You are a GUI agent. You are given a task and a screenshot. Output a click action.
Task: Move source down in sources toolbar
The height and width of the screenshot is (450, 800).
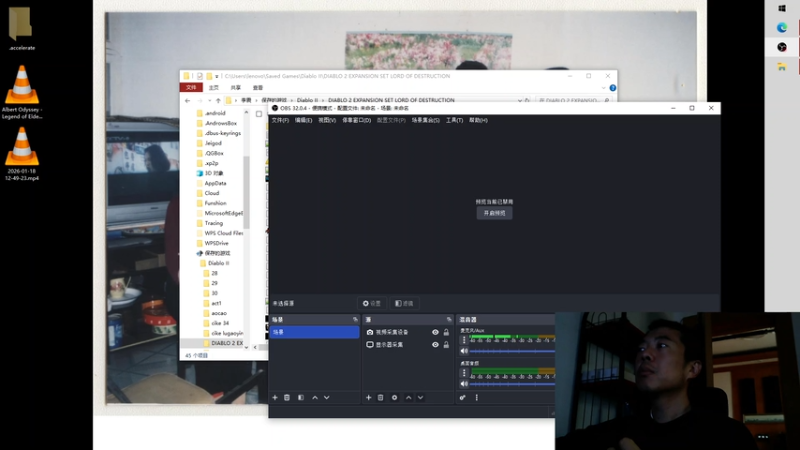[420, 397]
